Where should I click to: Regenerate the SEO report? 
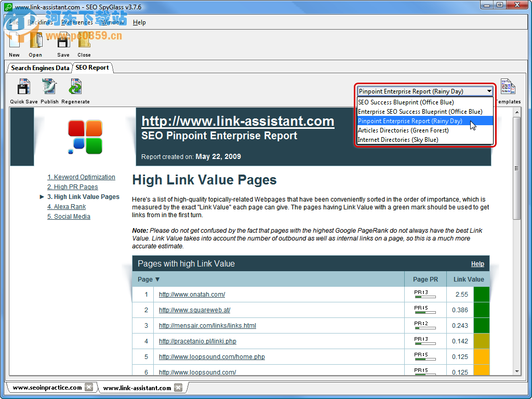pos(75,87)
